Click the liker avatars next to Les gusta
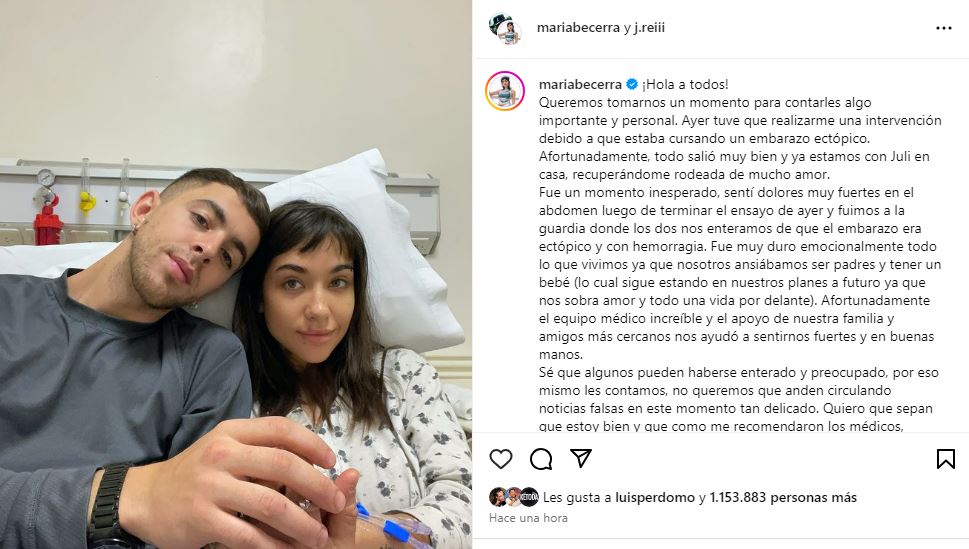The width and height of the screenshot is (969, 549). (x=514, y=497)
